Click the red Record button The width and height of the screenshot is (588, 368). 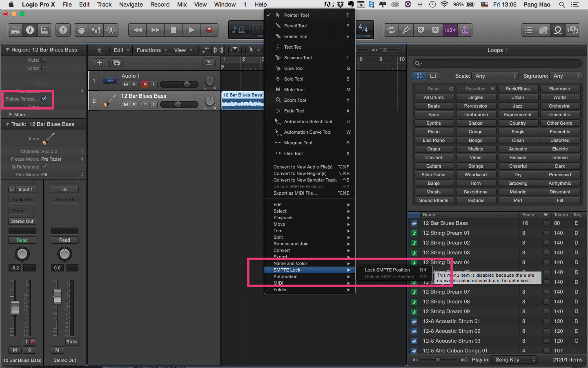tap(209, 30)
